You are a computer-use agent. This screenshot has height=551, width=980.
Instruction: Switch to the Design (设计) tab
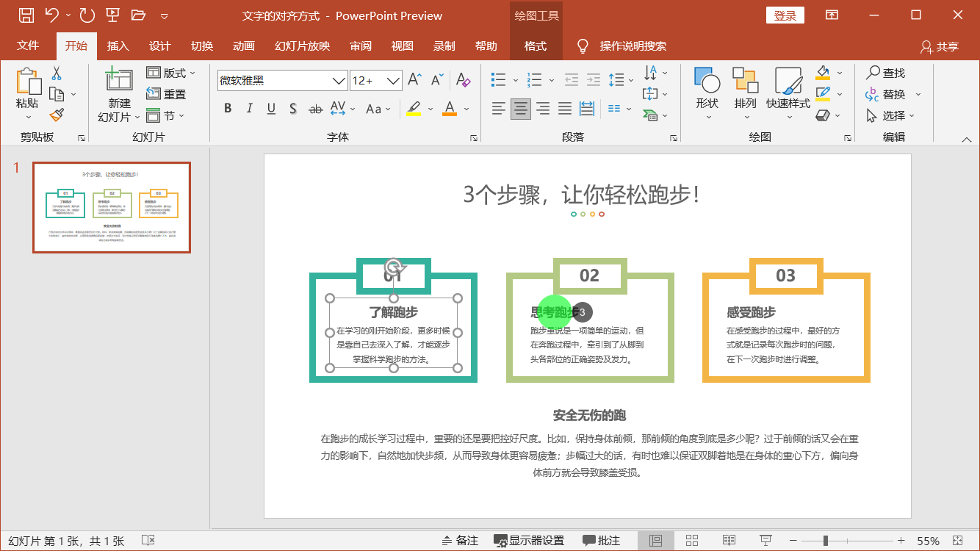click(x=159, y=46)
